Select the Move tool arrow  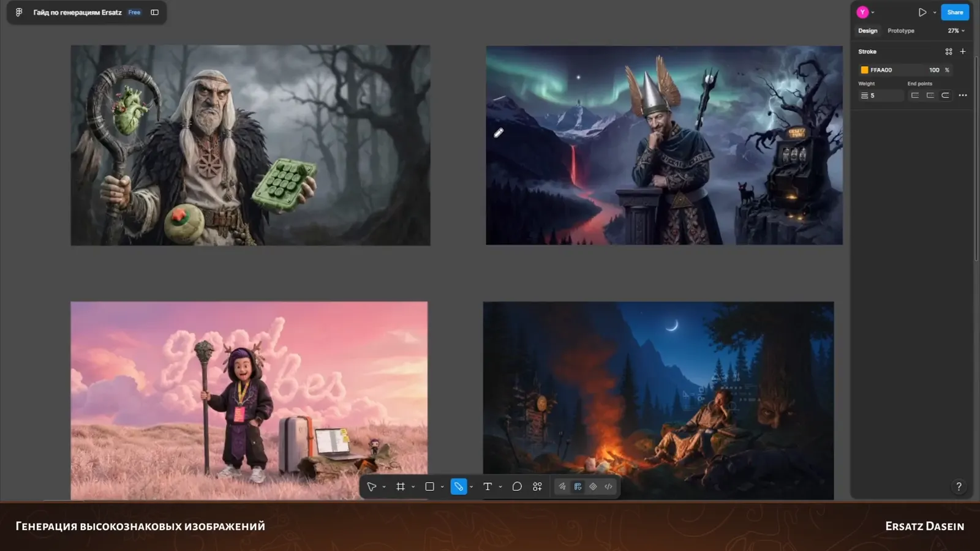pos(371,487)
